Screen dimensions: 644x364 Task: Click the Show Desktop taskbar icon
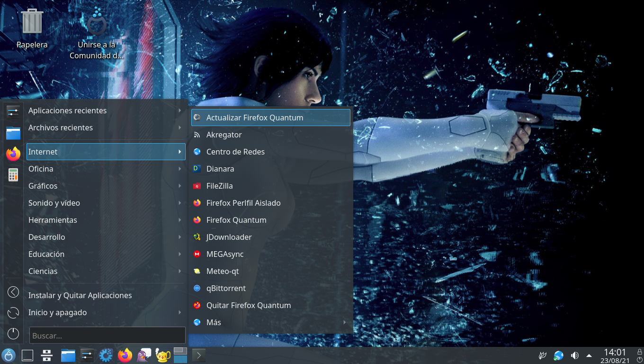[x=27, y=355]
